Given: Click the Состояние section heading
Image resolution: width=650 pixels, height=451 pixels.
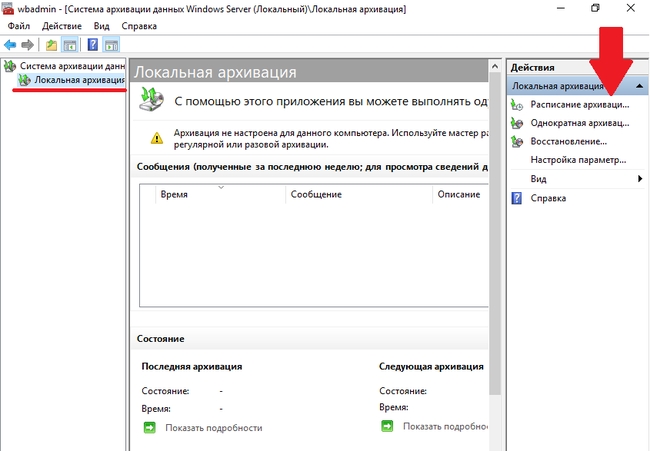Looking at the screenshot, I should pos(160,339).
